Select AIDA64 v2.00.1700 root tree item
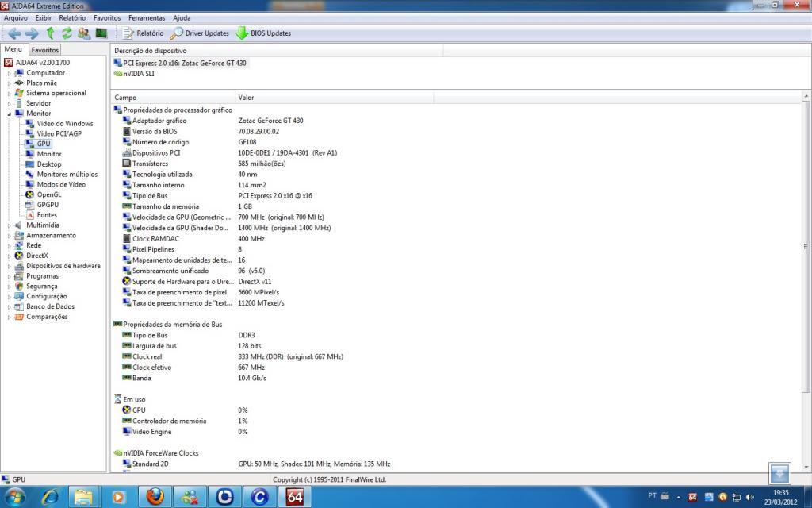 click(x=36, y=63)
